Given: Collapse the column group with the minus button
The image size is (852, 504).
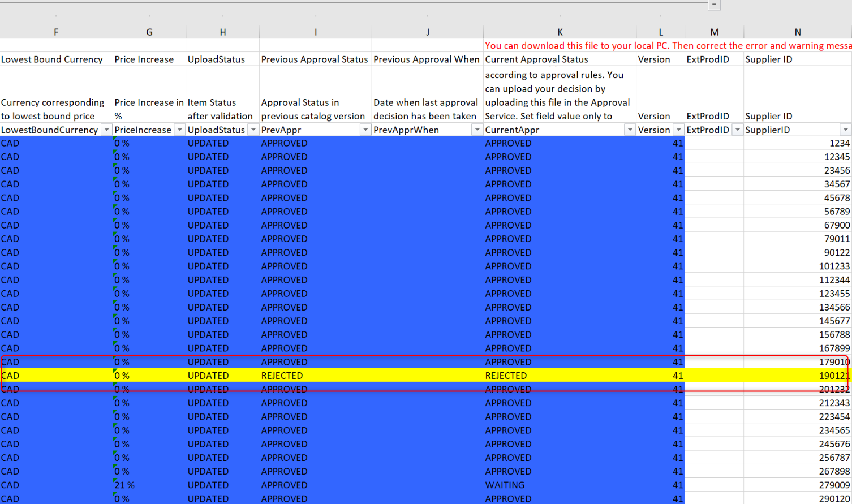Looking at the screenshot, I should (714, 5).
